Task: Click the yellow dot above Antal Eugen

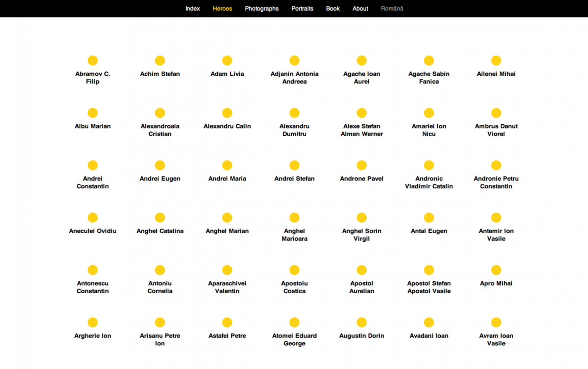Action: tap(429, 218)
